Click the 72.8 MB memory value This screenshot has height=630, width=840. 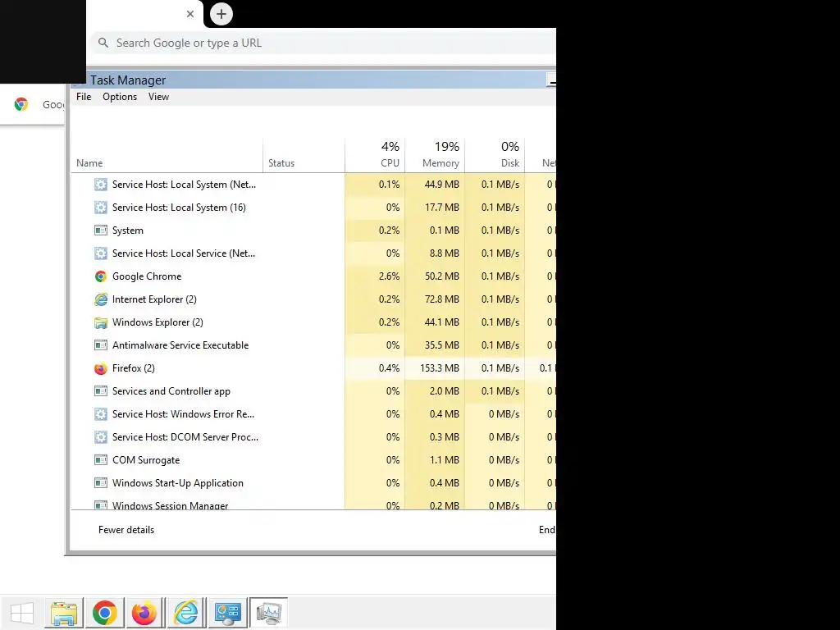(x=442, y=299)
